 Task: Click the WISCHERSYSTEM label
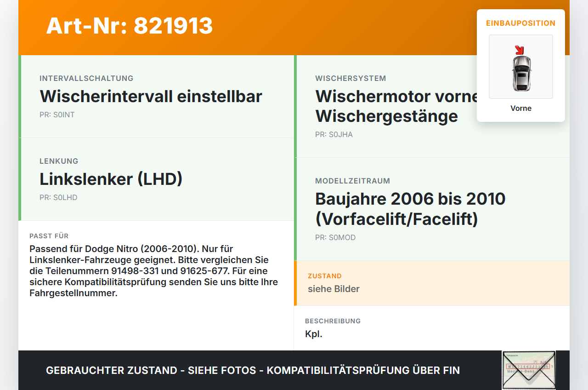pyautogui.click(x=351, y=78)
